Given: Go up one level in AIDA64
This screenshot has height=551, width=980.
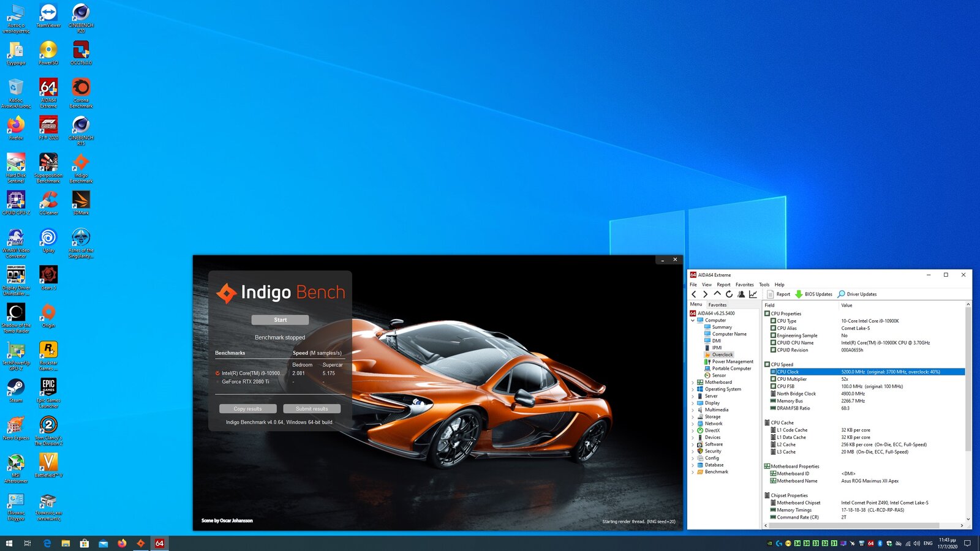Looking at the screenshot, I should pos(717,294).
